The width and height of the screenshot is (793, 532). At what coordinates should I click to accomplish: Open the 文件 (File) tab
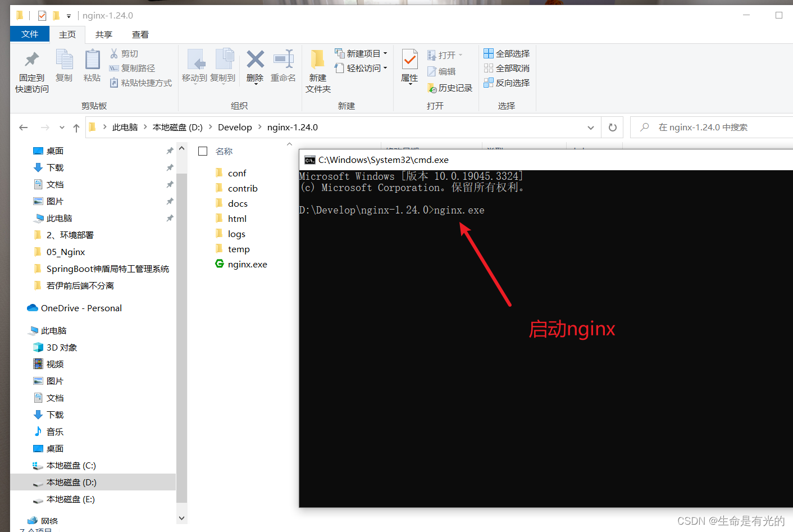coord(30,34)
